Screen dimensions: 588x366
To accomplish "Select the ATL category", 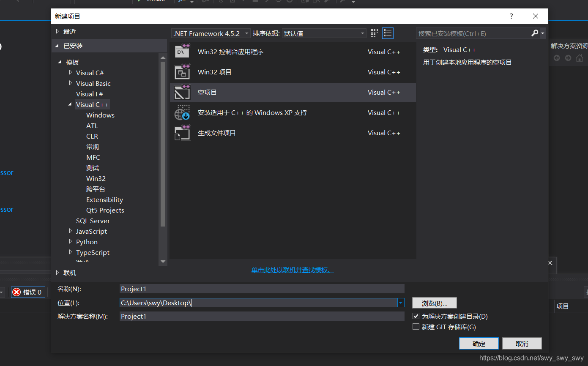I will coord(92,126).
